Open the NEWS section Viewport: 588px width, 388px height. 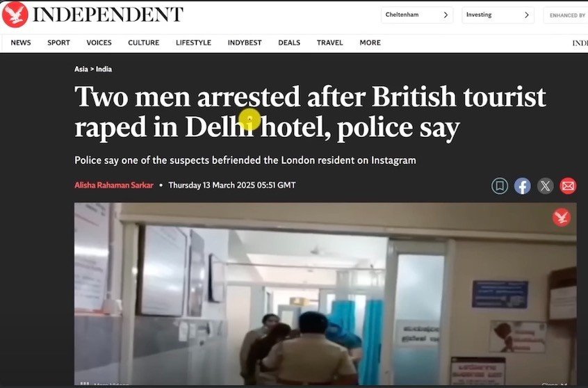21,43
